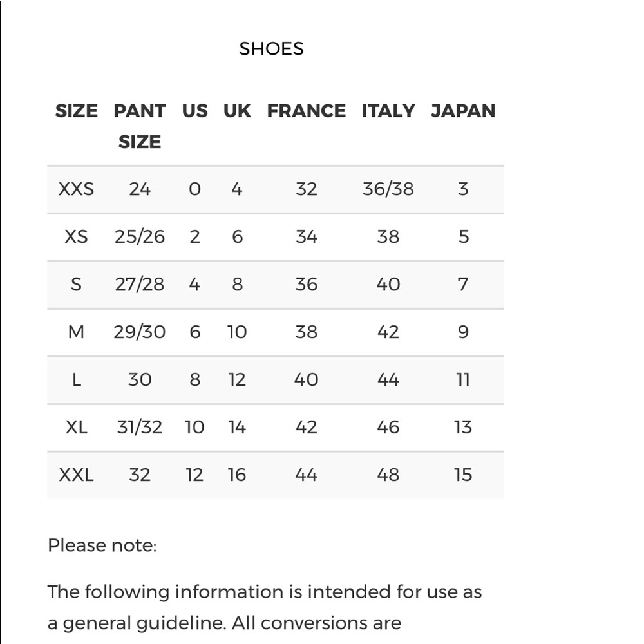Select the SIZE column header

[77, 111]
